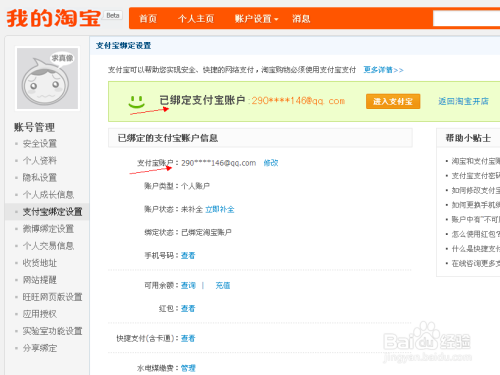Open 收货地址 in sidebar

pos(40,263)
